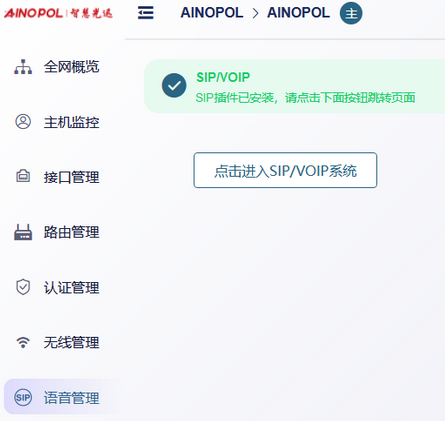The image size is (445, 421).
Task: Click the router icon for 路由管理
Action: pos(23,232)
